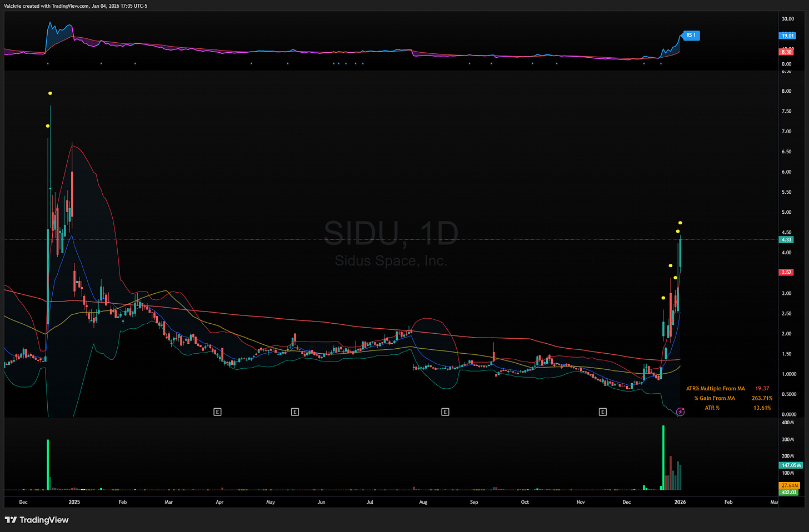Open the earnings E marker in mid-November

pos(603,412)
